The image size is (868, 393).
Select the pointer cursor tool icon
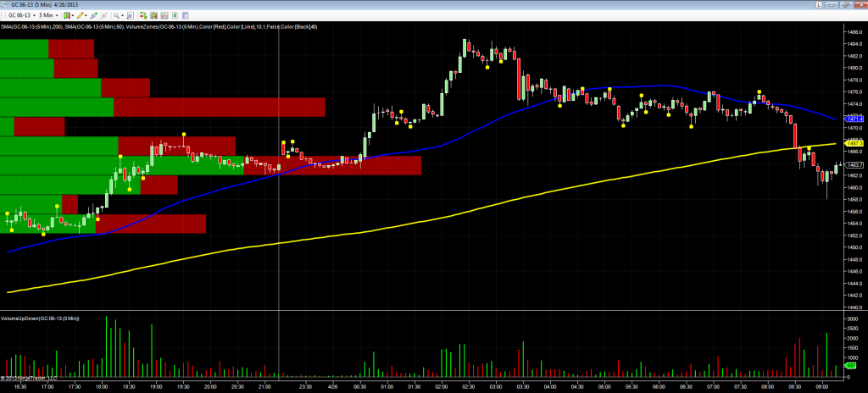click(117, 15)
